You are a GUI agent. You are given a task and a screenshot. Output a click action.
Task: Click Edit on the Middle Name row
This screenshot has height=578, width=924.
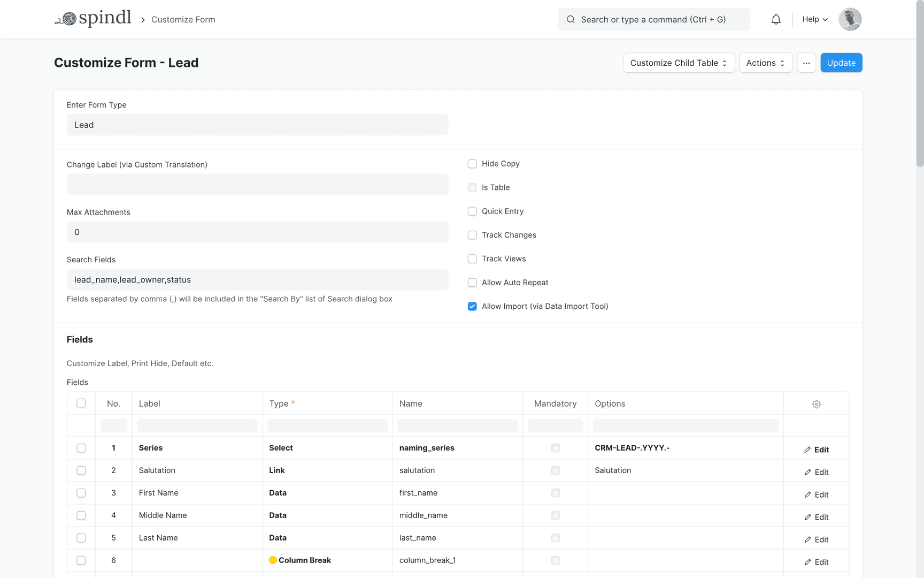821,517
